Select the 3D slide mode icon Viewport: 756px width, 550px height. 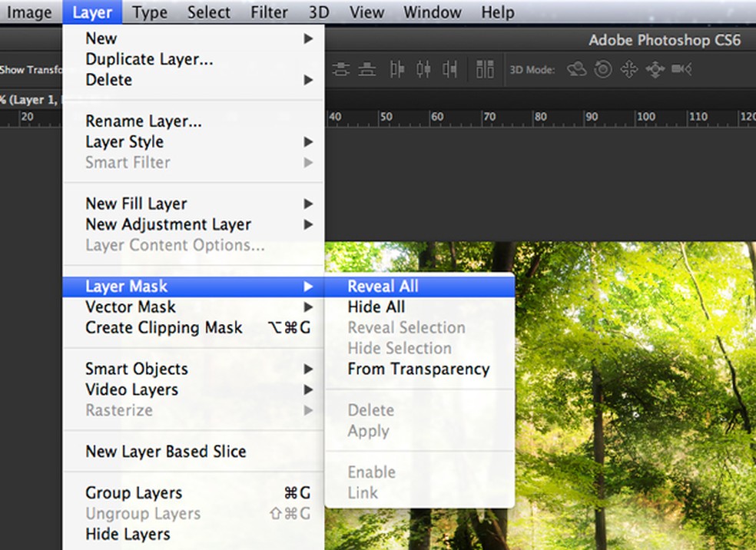coord(655,70)
